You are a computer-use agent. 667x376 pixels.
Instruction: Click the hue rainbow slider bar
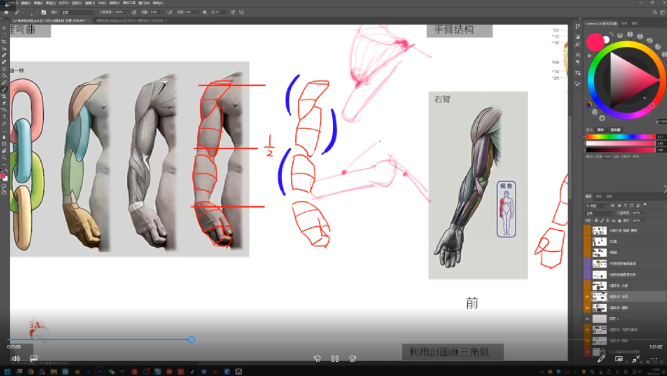point(620,137)
